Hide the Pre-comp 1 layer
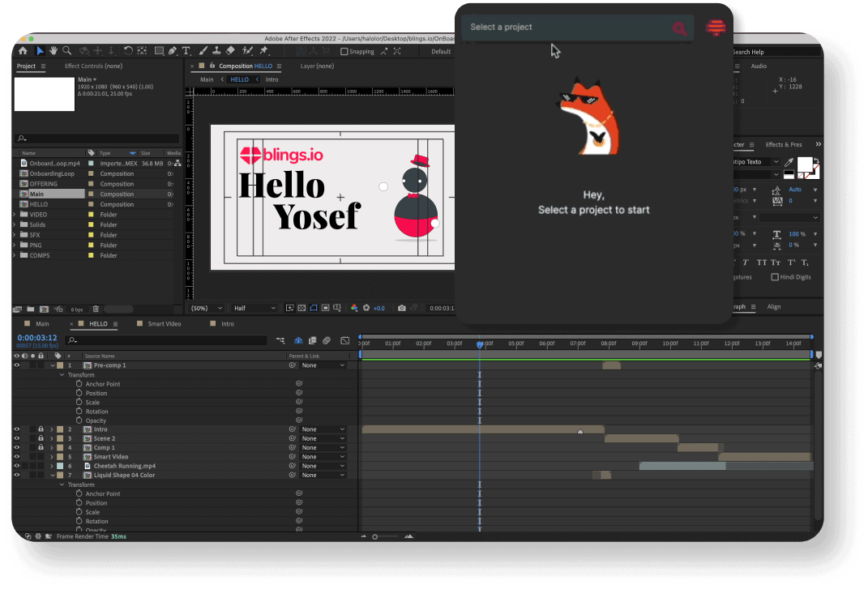The image size is (868, 589). coord(16,365)
